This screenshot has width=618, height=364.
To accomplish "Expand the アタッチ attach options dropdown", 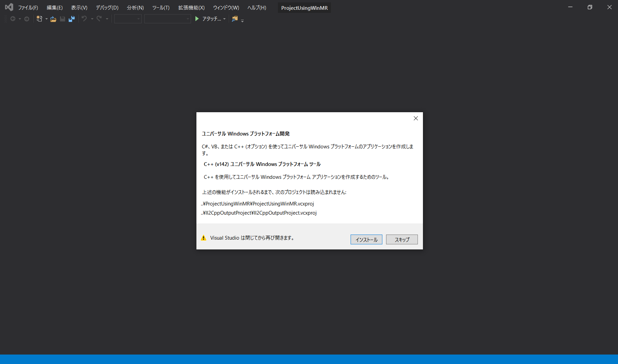I will (224, 19).
